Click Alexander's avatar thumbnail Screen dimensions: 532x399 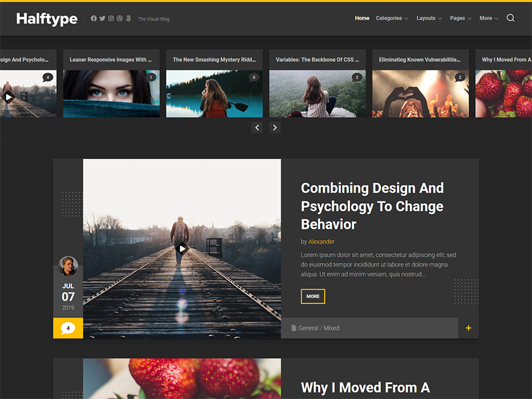click(68, 265)
